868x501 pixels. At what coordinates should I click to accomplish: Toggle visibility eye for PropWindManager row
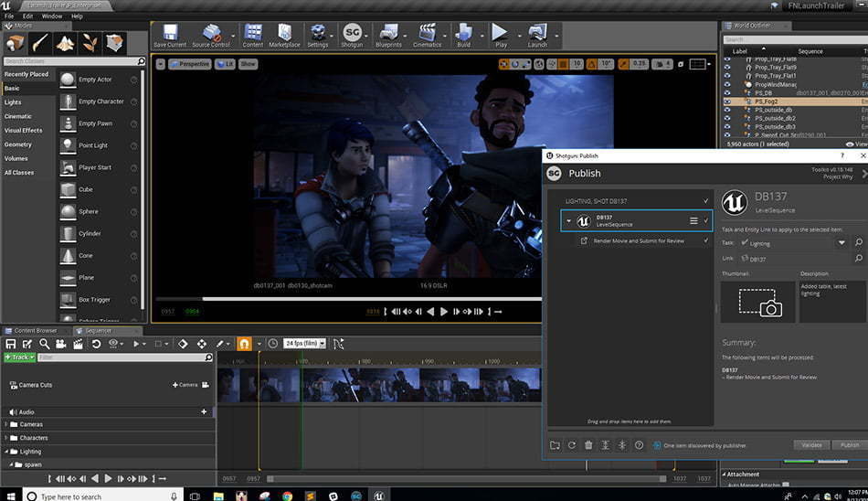coord(727,84)
